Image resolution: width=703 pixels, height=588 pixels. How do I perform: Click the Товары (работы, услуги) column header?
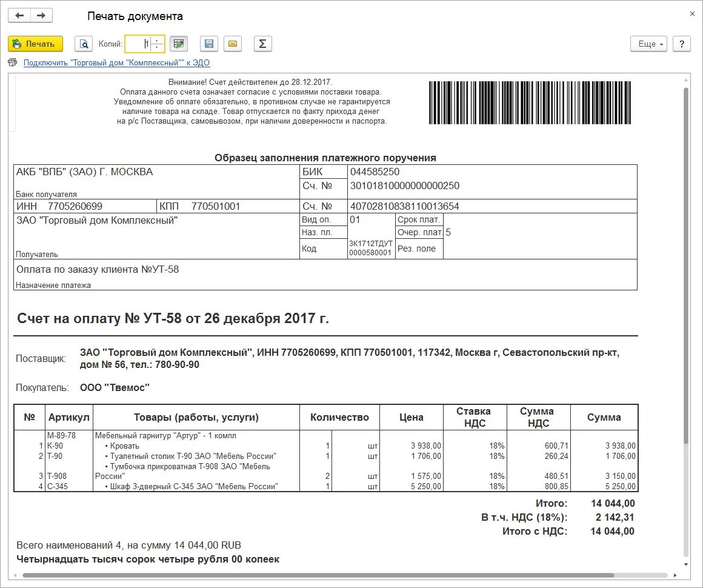[196, 417]
